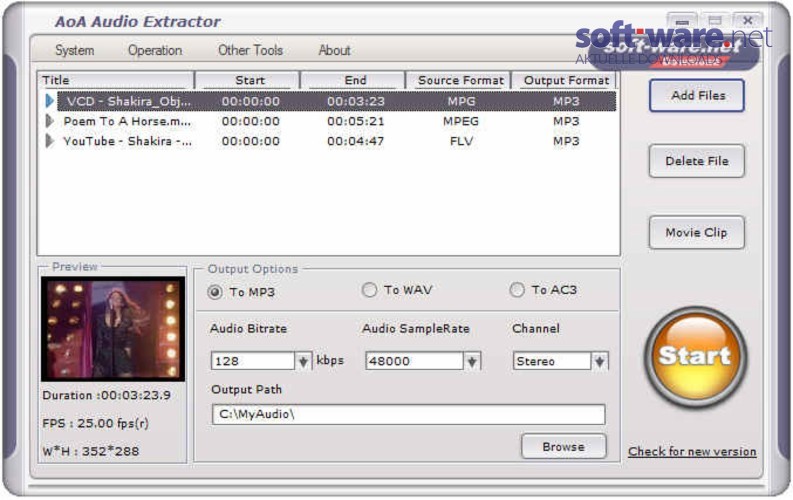Open the About menu
The image size is (793, 500).
[x=334, y=51]
